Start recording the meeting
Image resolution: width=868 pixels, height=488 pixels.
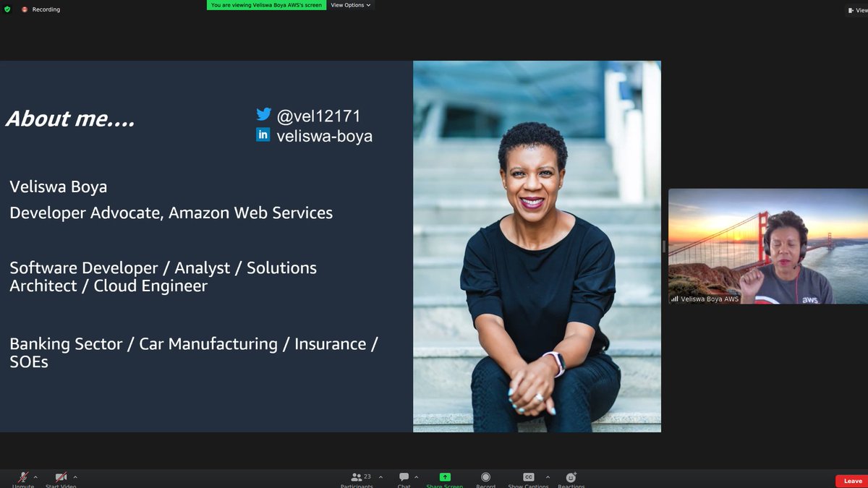485,479
